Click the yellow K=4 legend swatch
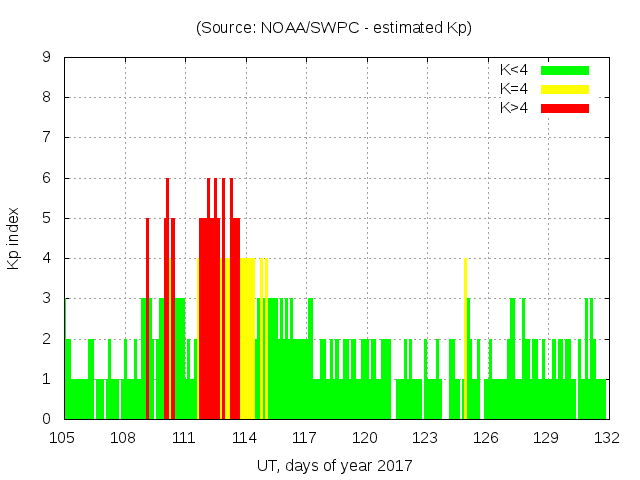This screenshot has width=640, height=480. point(565,89)
